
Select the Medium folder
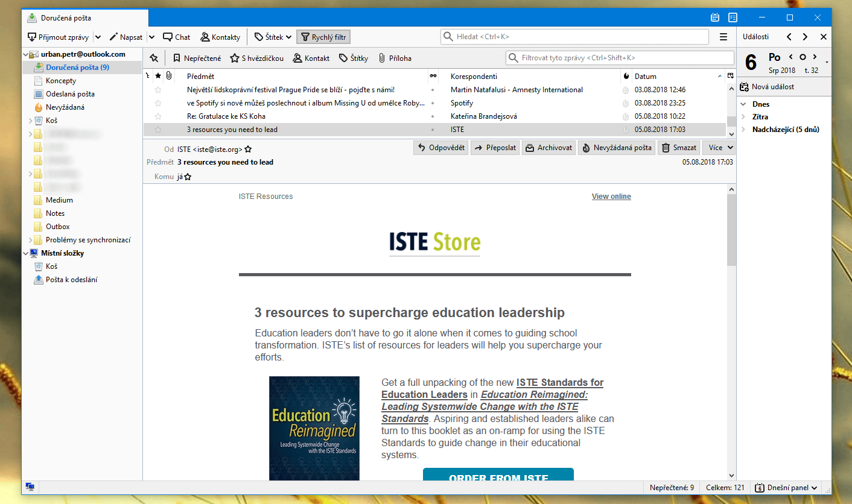pyautogui.click(x=59, y=200)
